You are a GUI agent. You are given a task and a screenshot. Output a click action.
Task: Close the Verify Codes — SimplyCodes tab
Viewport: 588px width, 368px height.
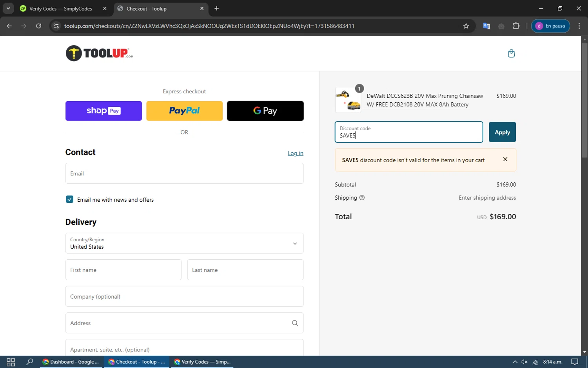(105, 8)
